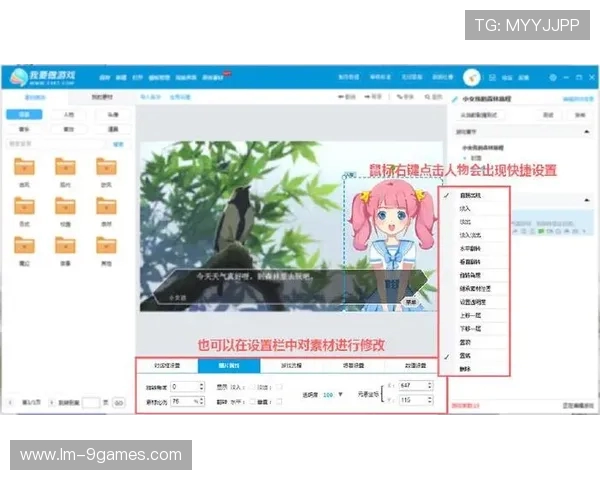Select the 头像 material category
The height and width of the screenshot is (480, 600).
pyautogui.click(x=113, y=114)
